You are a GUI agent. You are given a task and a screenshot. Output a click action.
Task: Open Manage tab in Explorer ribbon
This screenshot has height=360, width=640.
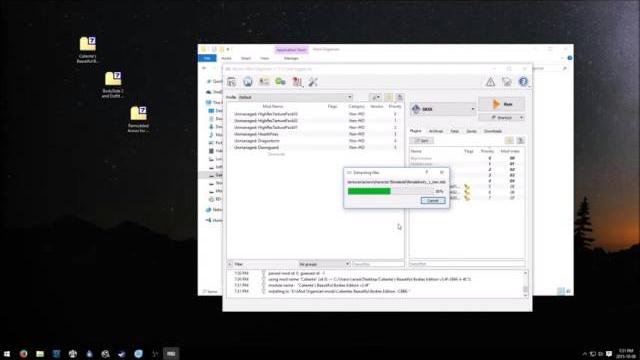(291, 58)
